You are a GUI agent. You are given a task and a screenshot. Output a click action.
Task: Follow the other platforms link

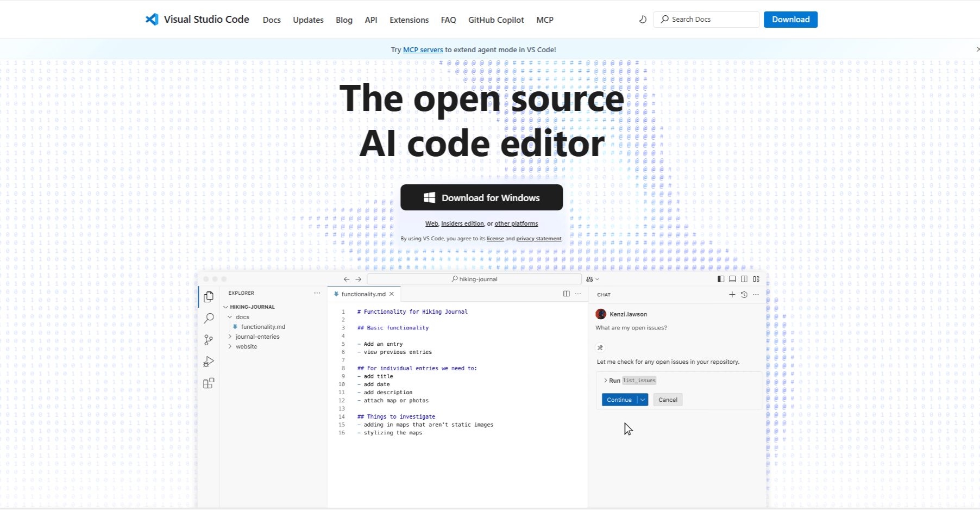pos(516,223)
